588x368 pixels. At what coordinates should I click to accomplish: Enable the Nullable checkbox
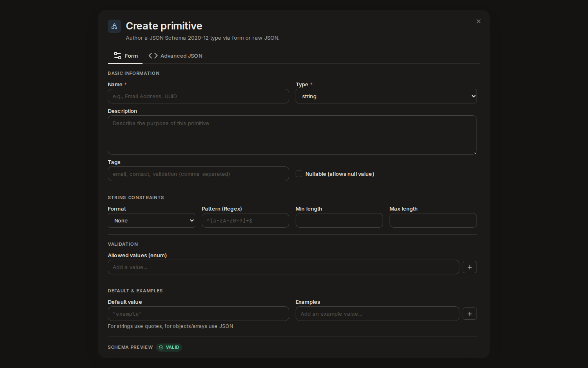click(299, 174)
